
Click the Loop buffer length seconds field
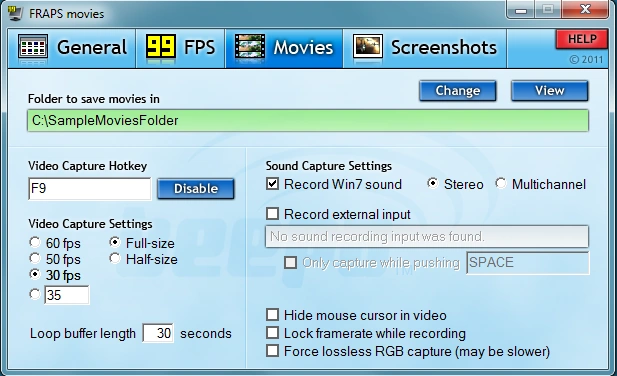pos(158,333)
